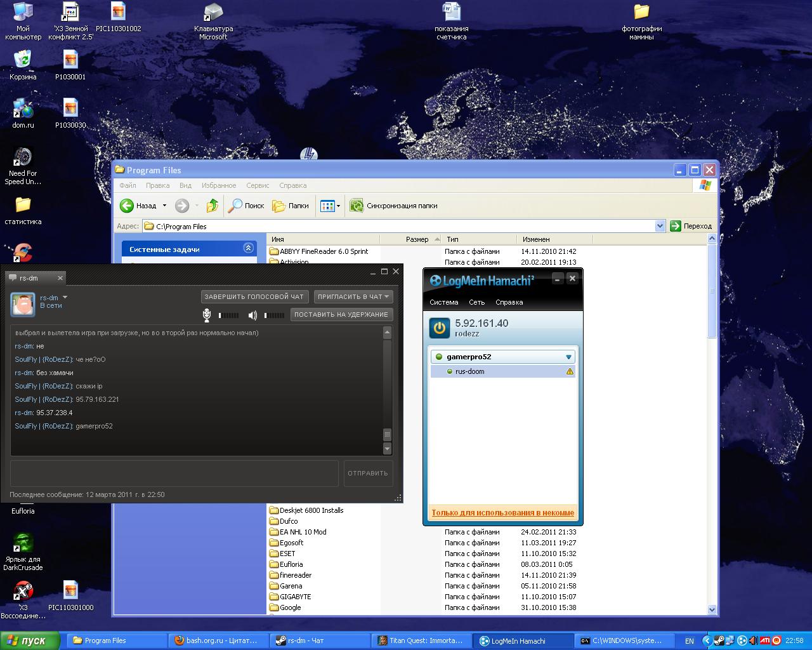Open the Folders (Папки) pane
The image size is (812, 650).
click(x=291, y=206)
